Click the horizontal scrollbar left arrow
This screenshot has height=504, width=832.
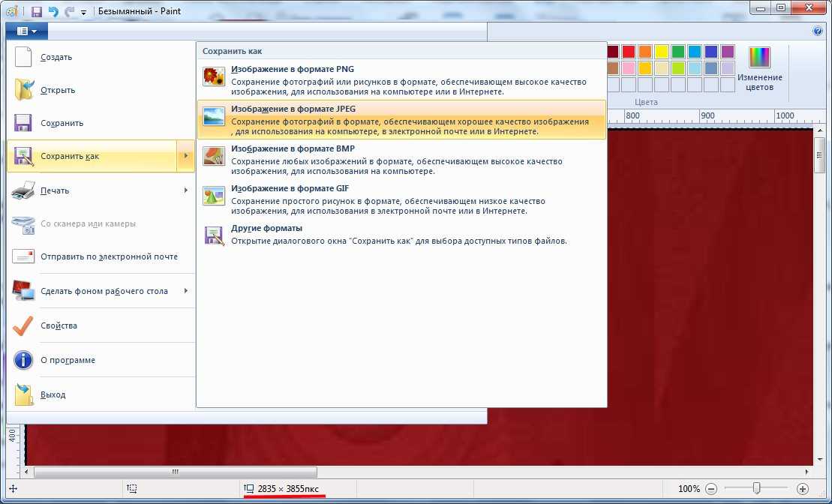(26, 472)
